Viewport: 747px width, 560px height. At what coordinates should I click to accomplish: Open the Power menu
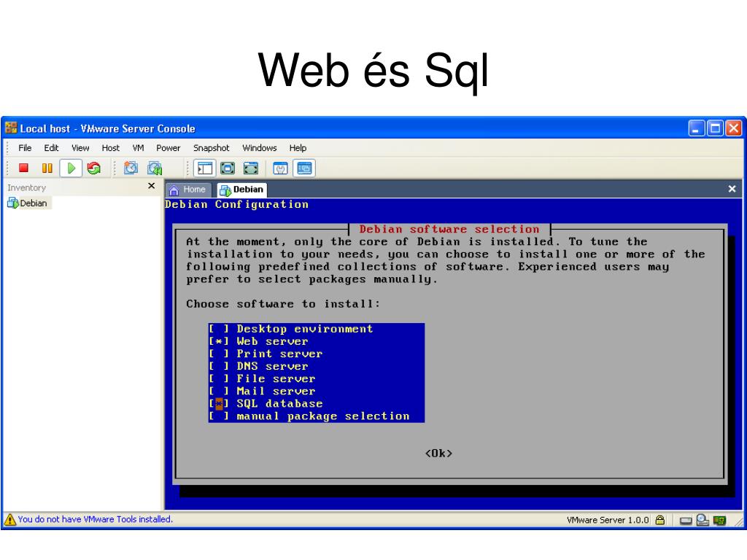pyautogui.click(x=169, y=147)
